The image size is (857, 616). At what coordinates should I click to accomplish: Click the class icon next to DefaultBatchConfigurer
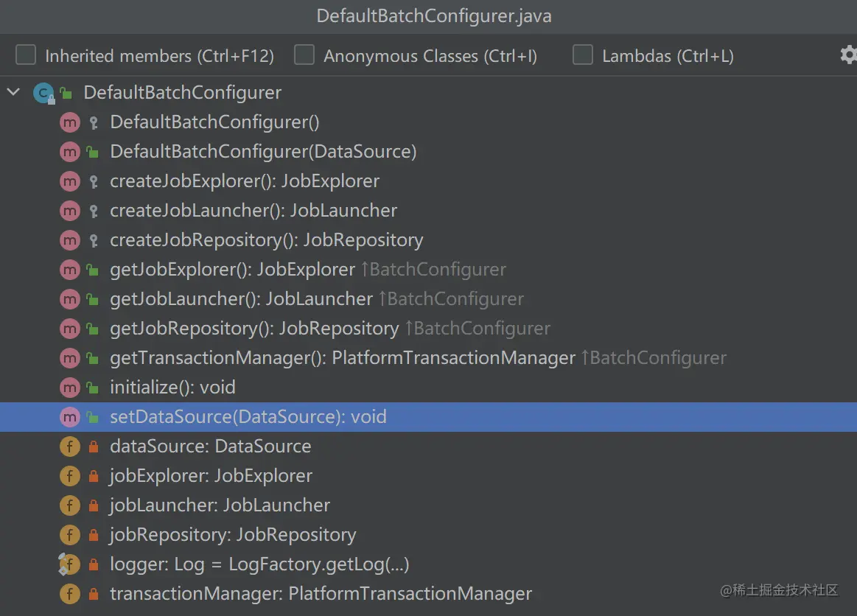[x=43, y=93]
